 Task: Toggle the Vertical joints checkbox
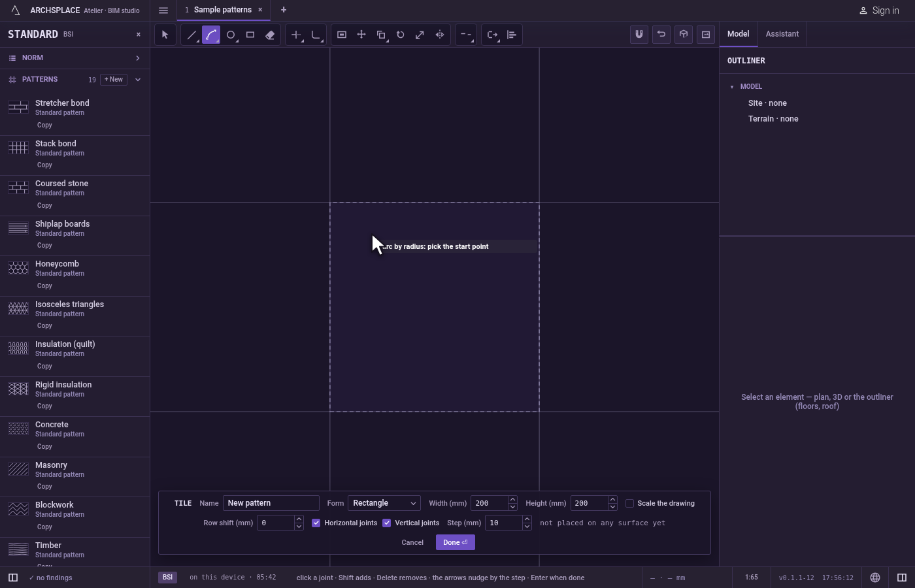coord(387,523)
